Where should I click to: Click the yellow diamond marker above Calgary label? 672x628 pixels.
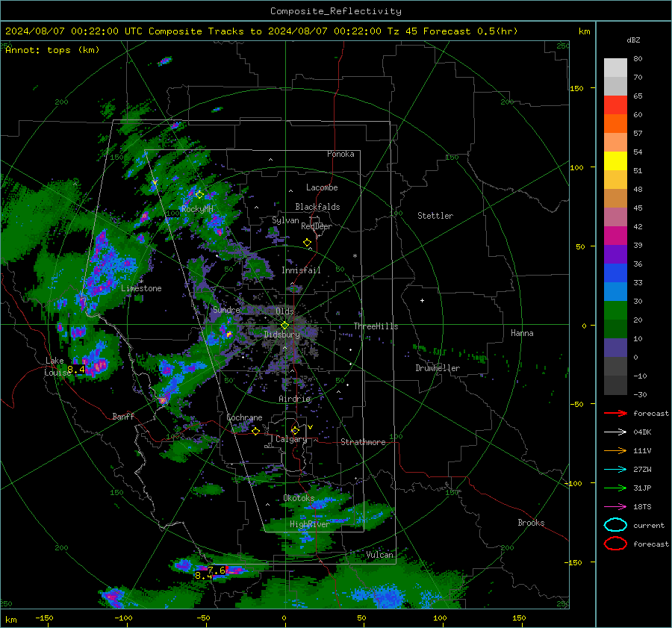pyautogui.click(x=295, y=430)
